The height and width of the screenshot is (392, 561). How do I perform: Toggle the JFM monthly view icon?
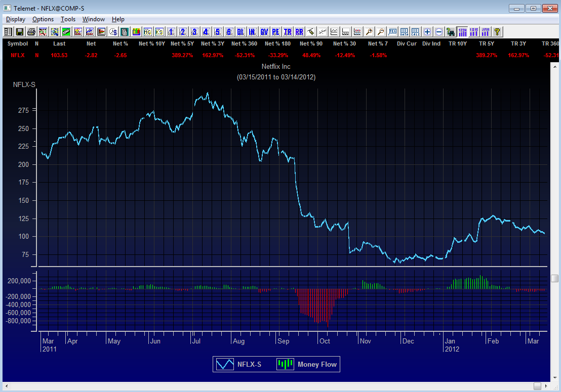click(485, 31)
